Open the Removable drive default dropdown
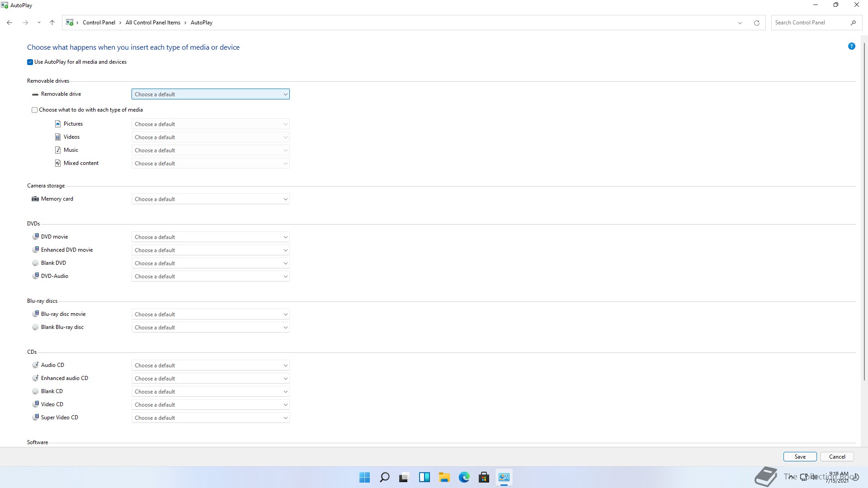Viewport: 868px width, 488px height. click(210, 94)
